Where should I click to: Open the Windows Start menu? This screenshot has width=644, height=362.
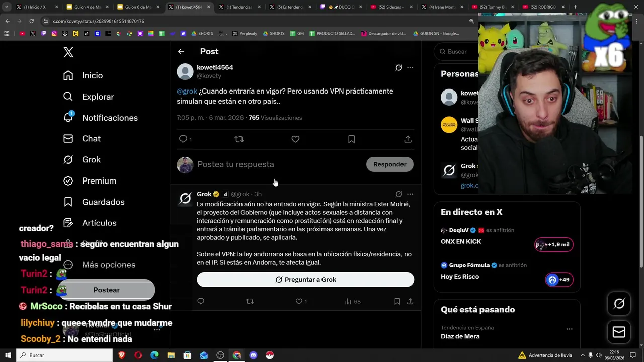click(8, 355)
